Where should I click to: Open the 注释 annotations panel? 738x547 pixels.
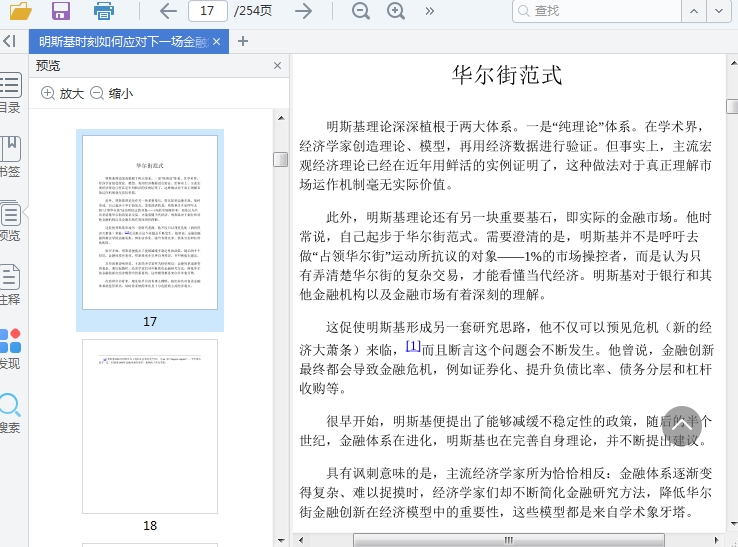click(x=10, y=285)
